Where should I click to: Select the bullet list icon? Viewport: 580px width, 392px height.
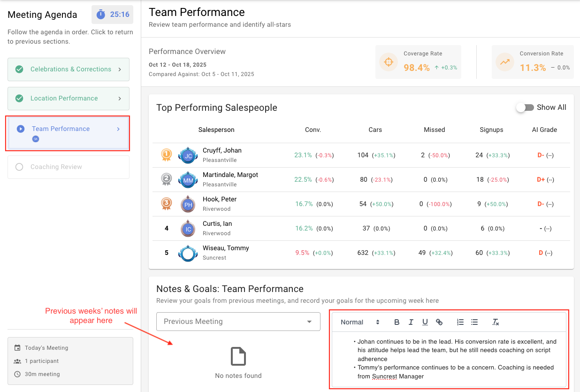[x=474, y=322]
